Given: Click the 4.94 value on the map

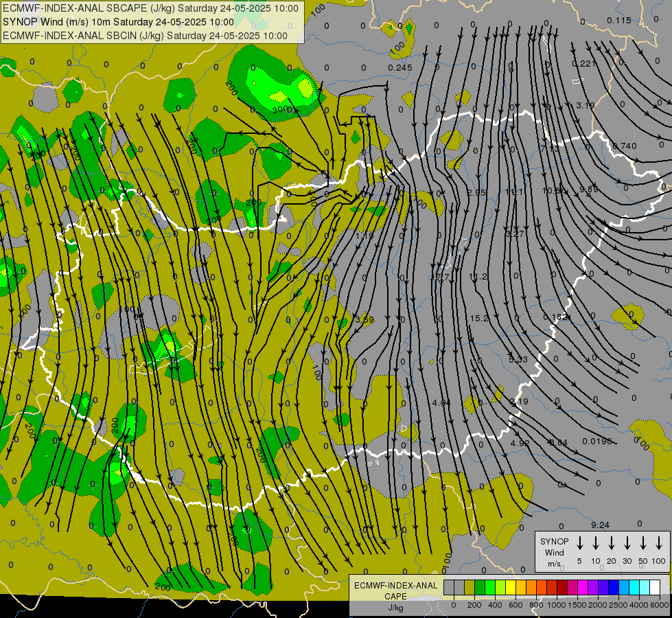Looking at the screenshot, I should tap(441, 402).
